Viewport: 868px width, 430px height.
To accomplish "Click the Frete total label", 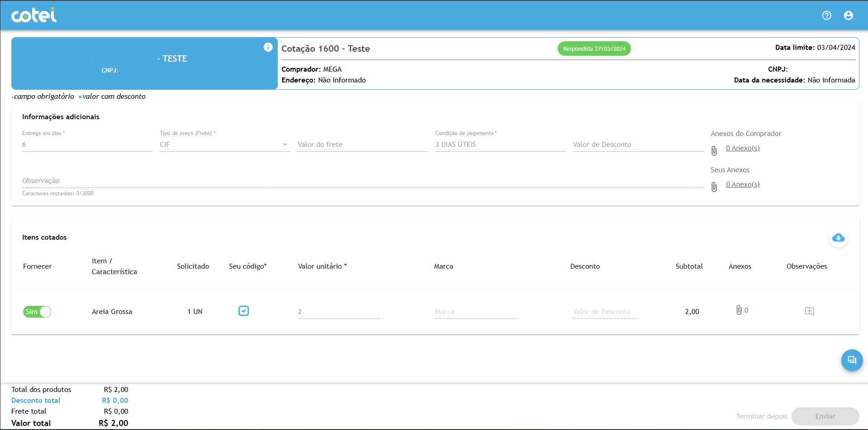I will pyautogui.click(x=29, y=411).
